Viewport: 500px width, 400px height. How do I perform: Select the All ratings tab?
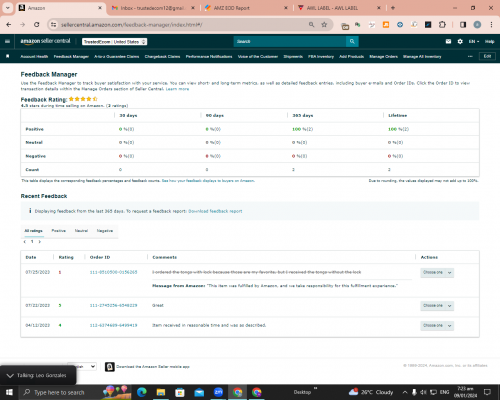click(x=34, y=231)
